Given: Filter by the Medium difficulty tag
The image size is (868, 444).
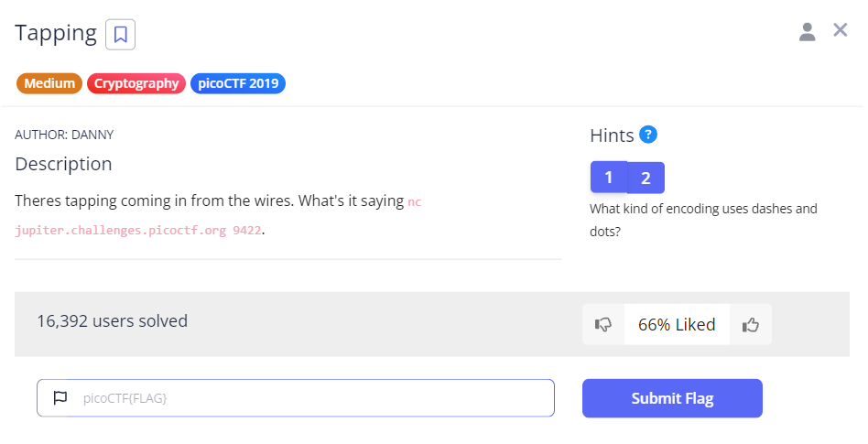Looking at the screenshot, I should point(49,83).
